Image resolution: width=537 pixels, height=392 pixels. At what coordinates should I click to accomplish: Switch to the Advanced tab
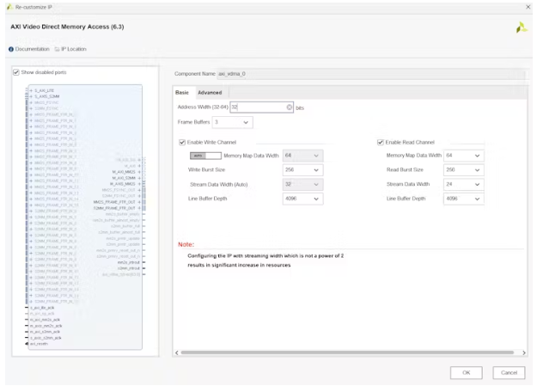(210, 93)
